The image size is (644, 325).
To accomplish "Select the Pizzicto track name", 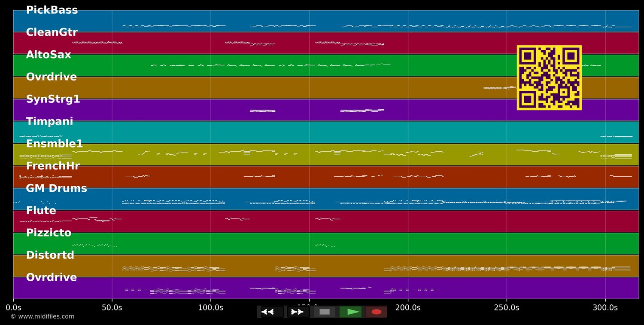I will (x=49, y=233).
